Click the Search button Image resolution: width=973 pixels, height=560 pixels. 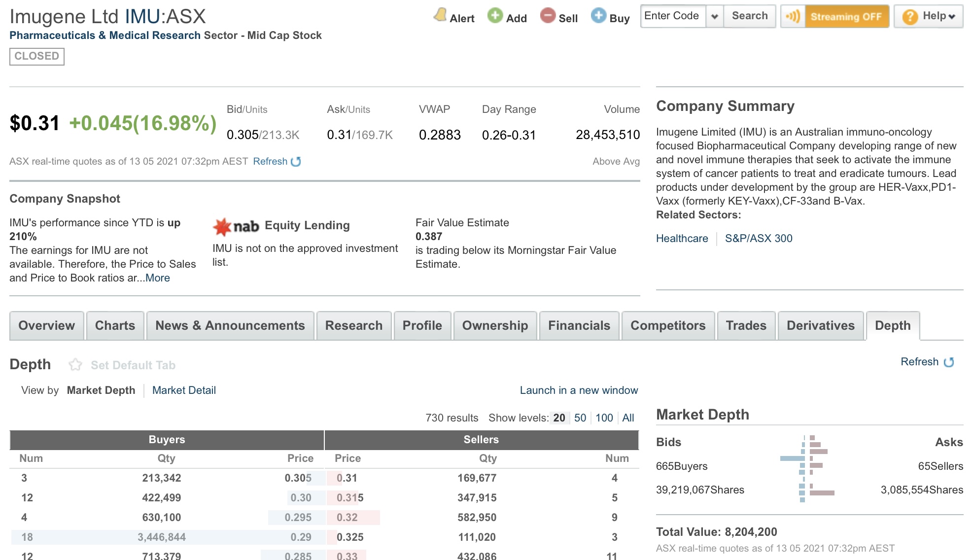(749, 16)
